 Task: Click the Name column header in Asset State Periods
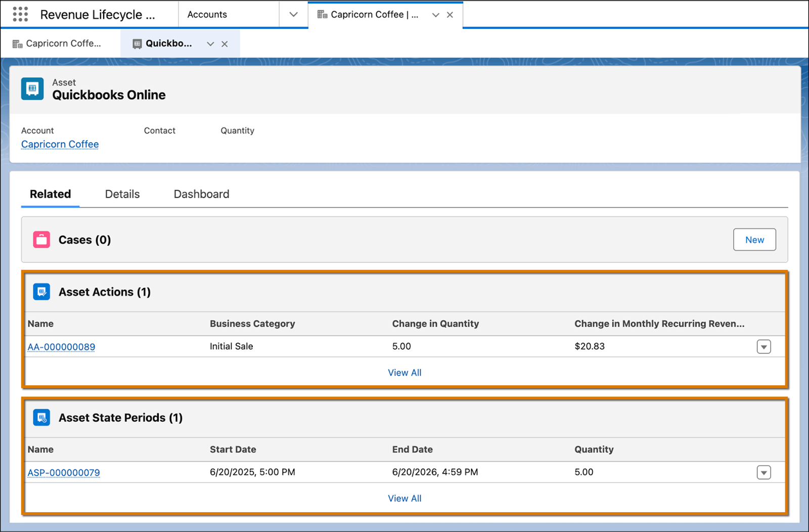pos(40,449)
